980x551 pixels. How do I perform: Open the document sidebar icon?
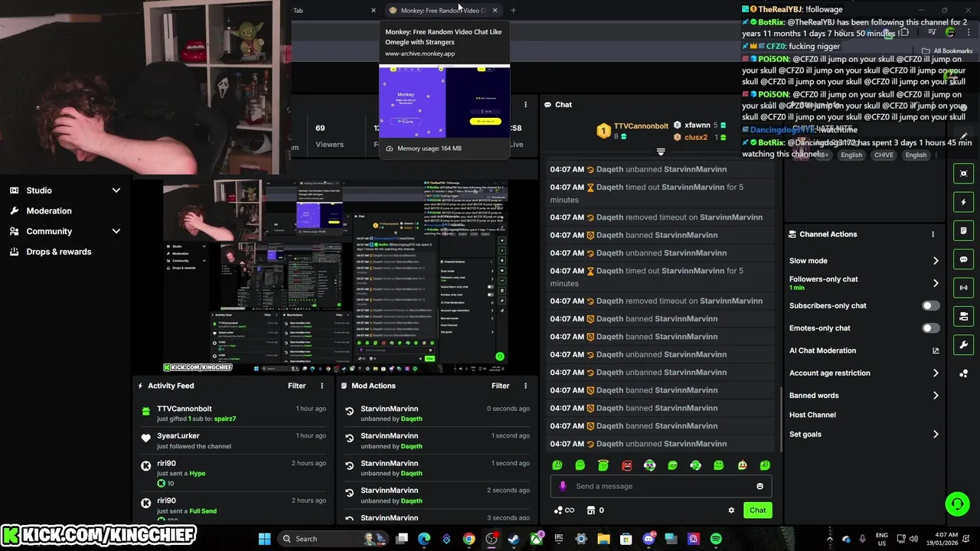[x=964, y=230]
